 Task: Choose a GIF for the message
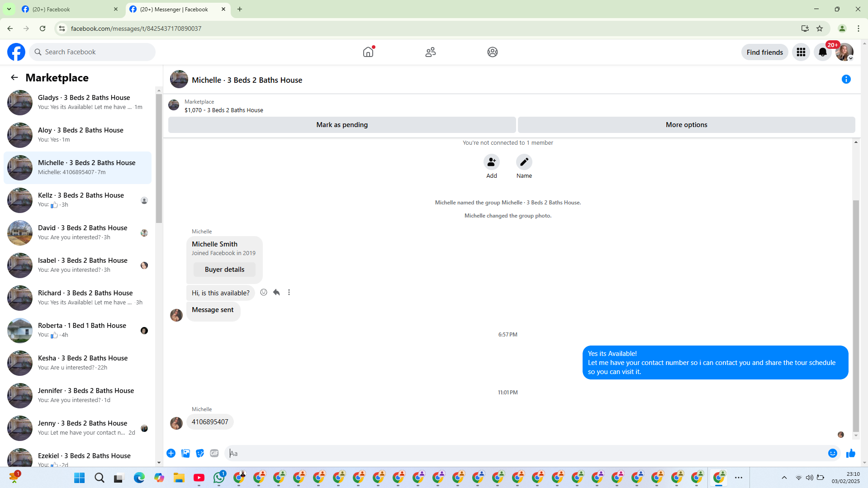click(214, 453)
